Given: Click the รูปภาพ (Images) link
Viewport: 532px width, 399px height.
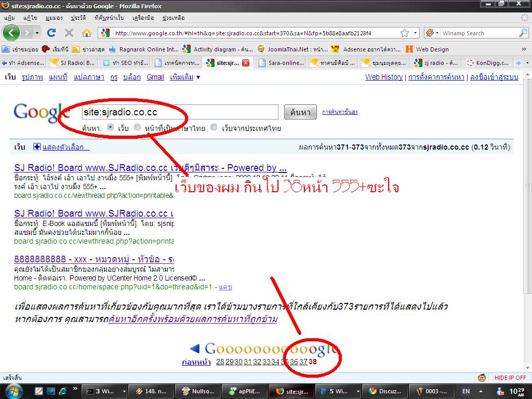Looking at the screenshot, I should [32, 77].
